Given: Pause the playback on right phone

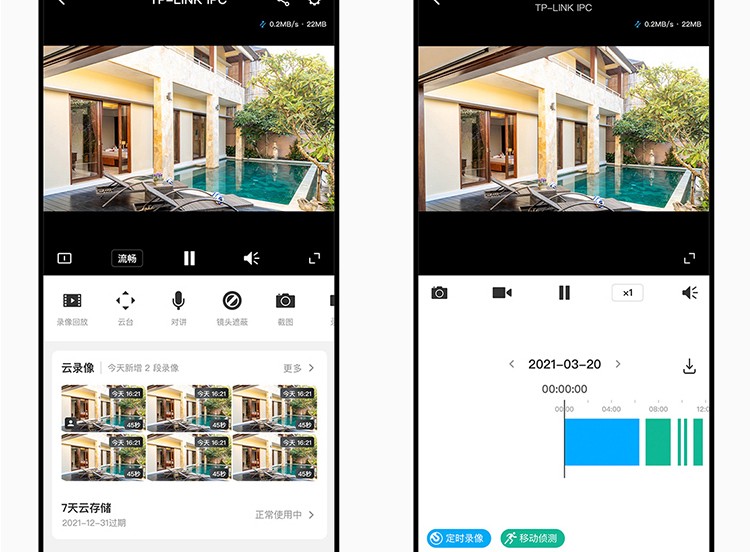Looking at the screenshot, I should (x=564, y=293).
